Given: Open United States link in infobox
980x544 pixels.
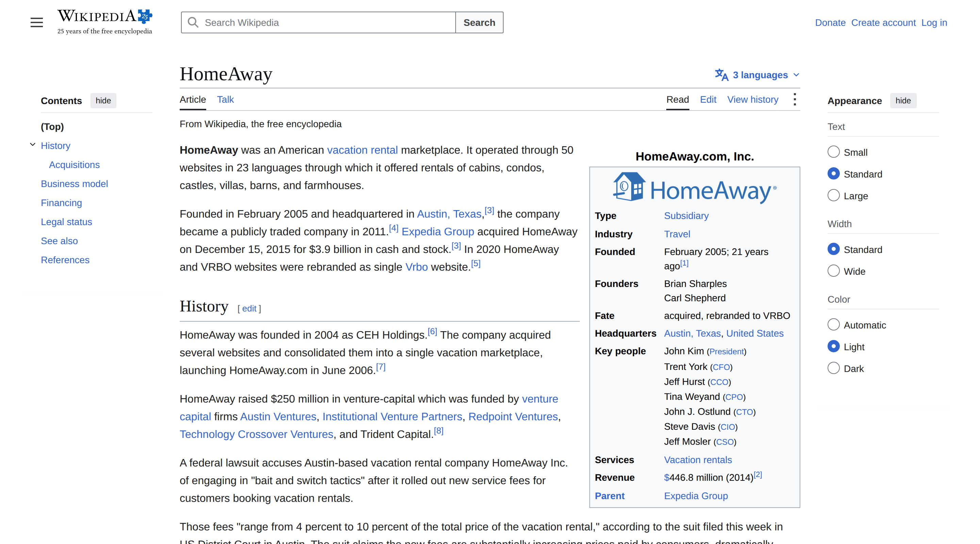Looking at the screenshot, I should [x=754, y=334].
